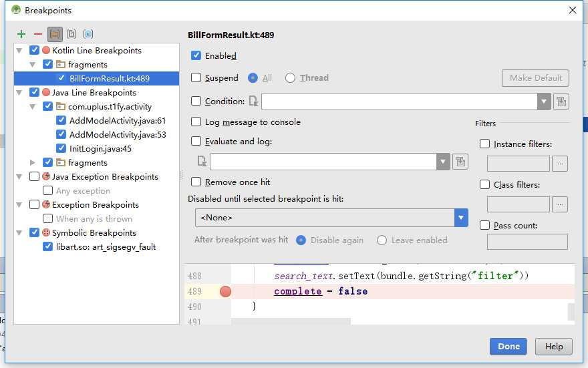This screenshot has width=588, height=368.
Task: Select Leave enabled radio option
Action: click(x=382, y=240)
